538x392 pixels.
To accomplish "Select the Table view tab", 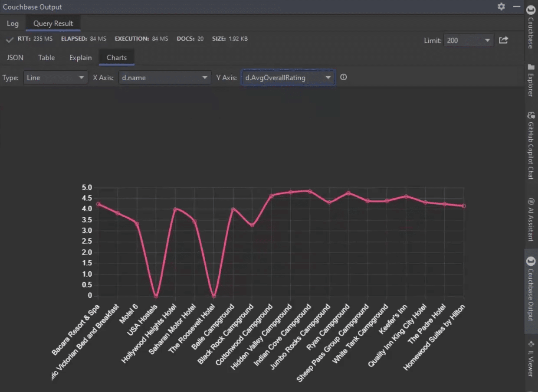I will tap(46, 57).
